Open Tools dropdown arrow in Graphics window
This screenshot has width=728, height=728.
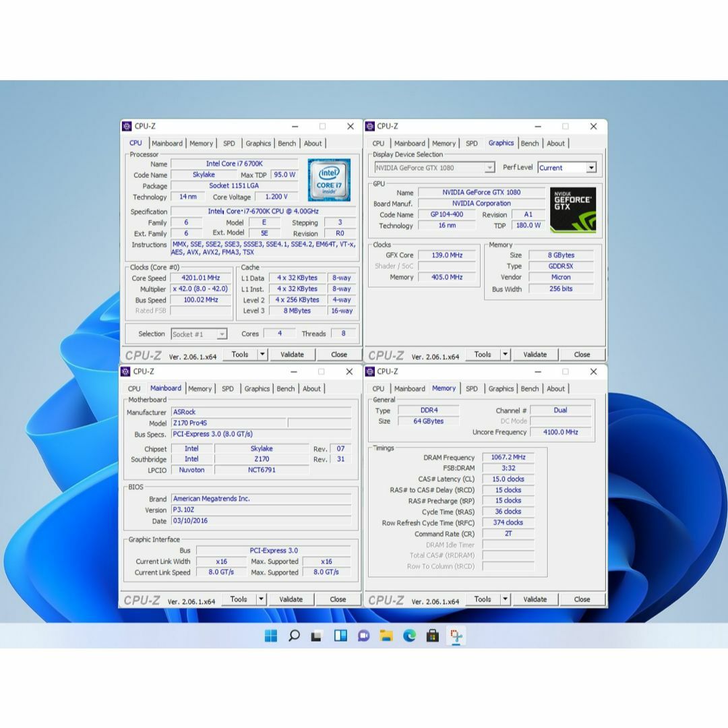505,355
